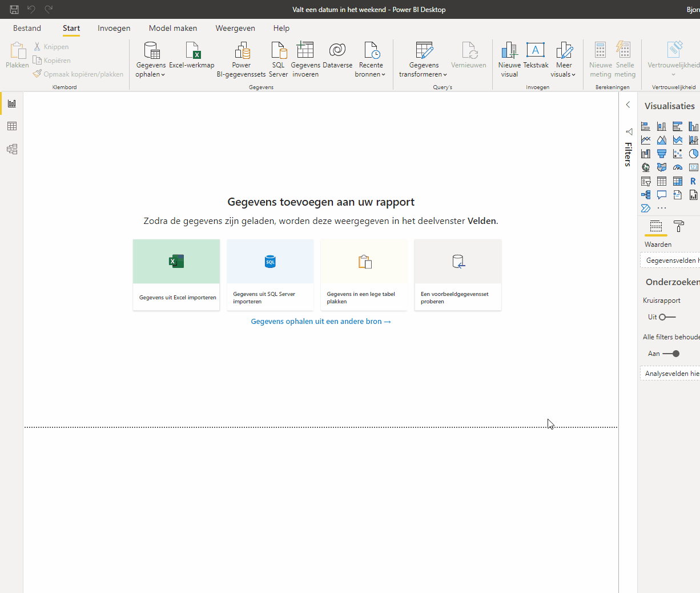Open more visuals ellipsis in Visualisaties
This screenshot has height=593, width=700.
662,209
